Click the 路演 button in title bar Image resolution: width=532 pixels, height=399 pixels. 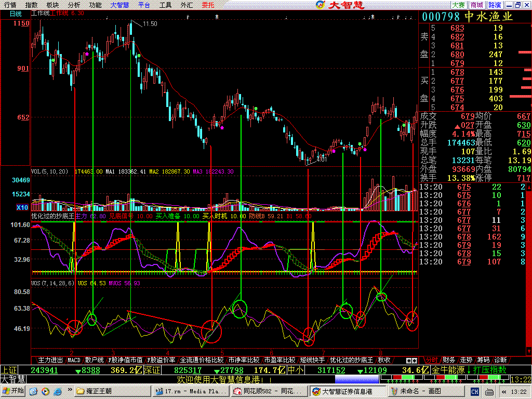pos(495,5)
